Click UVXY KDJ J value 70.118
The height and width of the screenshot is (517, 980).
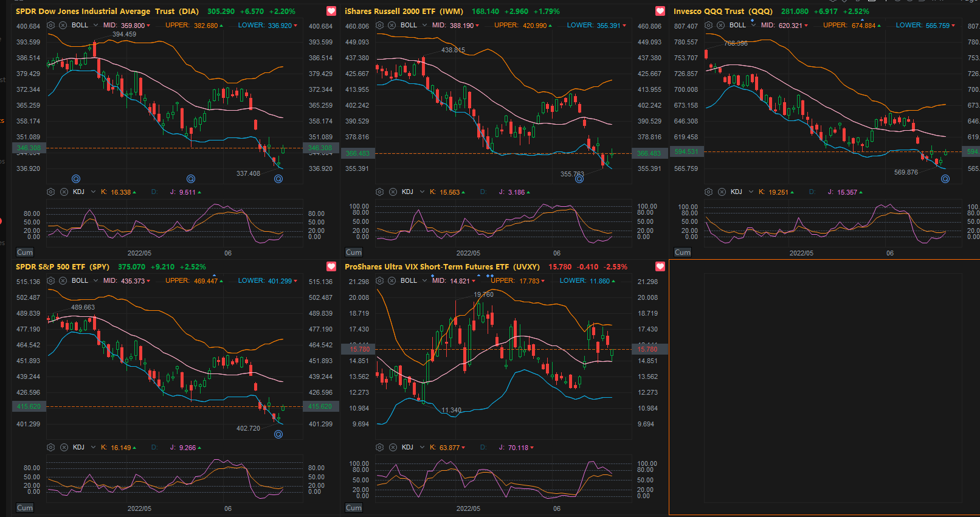point(518,448)
